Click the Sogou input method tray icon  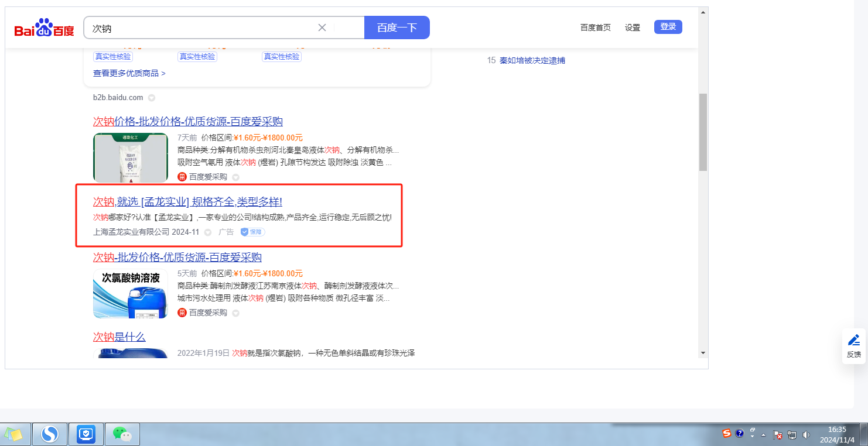pos(727,434)
